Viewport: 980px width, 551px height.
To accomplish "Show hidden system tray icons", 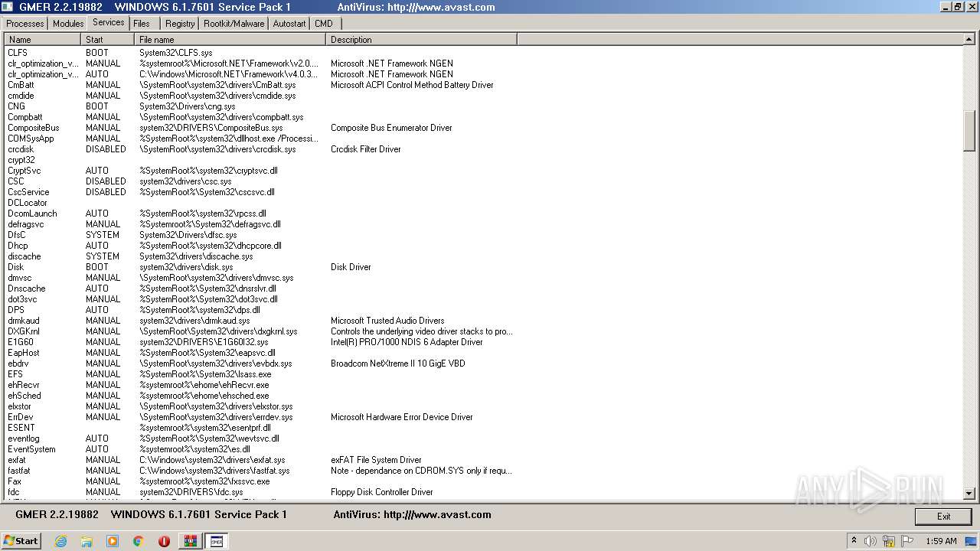I will click(854, 541).
